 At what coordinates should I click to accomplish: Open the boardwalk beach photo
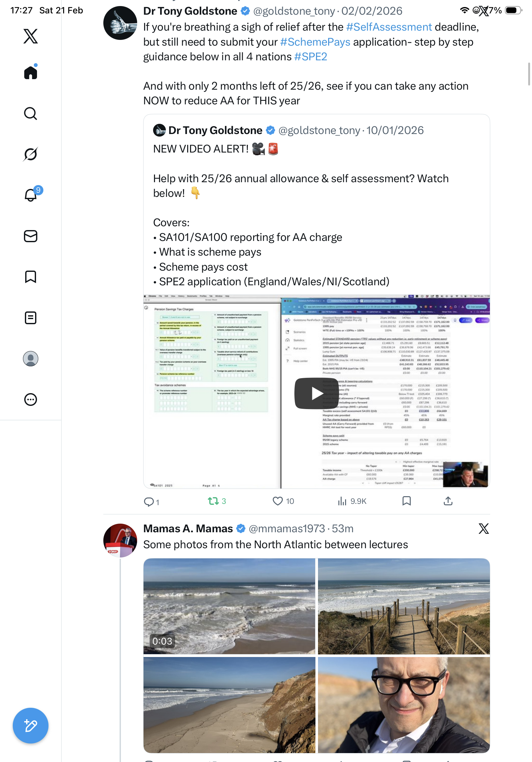(x=404, y=606)
